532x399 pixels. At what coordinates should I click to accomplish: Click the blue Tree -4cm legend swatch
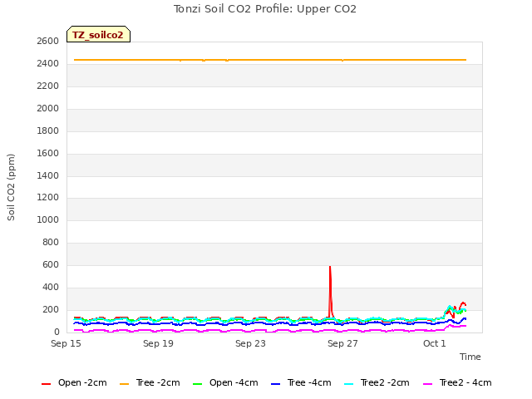pyautogui.click(x=275, y=384)
